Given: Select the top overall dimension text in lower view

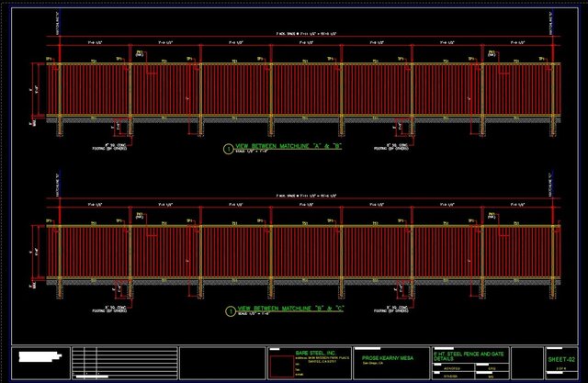Looking at the screenshot, I should point(295,196).
